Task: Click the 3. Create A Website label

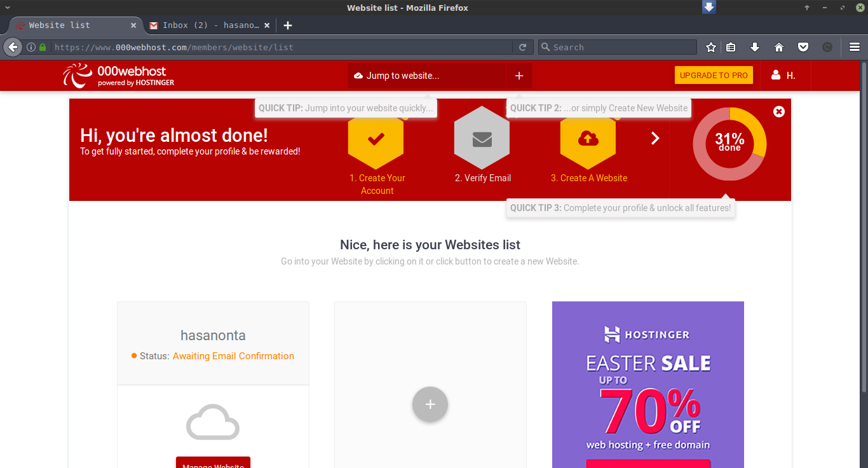Action: pyautogui.click(x=589, y=178)
